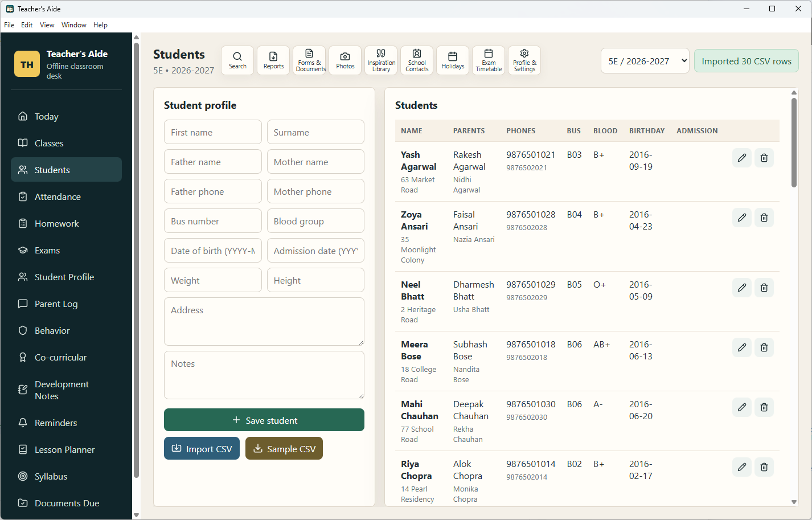812x520 pixels.
Task: Open Co-curricular in the sidebar
Action: [66, 357]
